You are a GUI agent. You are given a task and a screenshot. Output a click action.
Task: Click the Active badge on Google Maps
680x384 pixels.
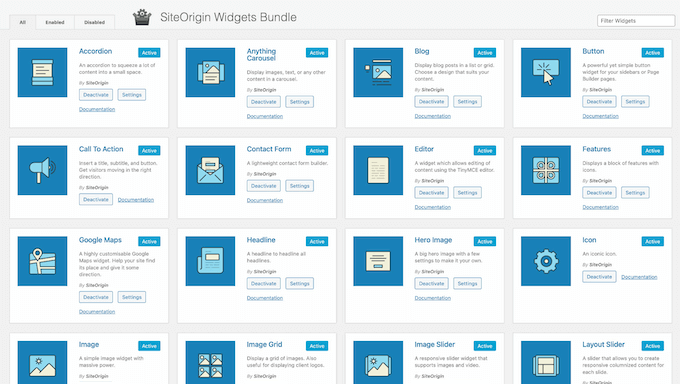point(149,242)
